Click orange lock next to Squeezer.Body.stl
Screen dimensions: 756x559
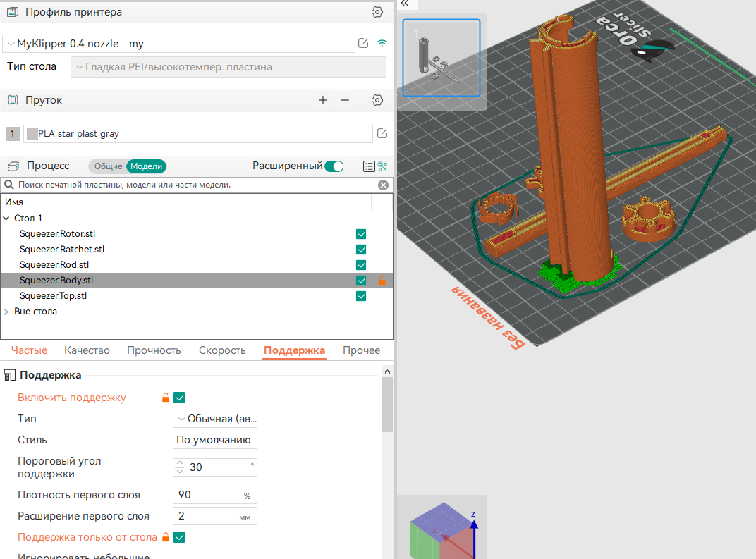382,281
